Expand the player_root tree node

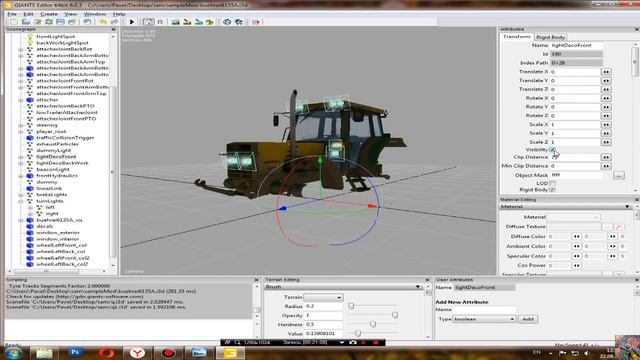pos(21,131)
